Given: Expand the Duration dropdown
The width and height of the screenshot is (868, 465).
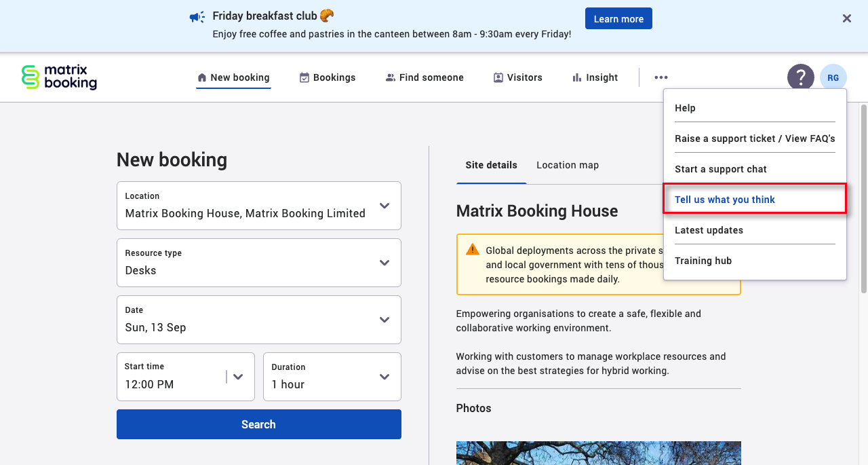Looking at the screenshot, I should click(x=332, y=377).
